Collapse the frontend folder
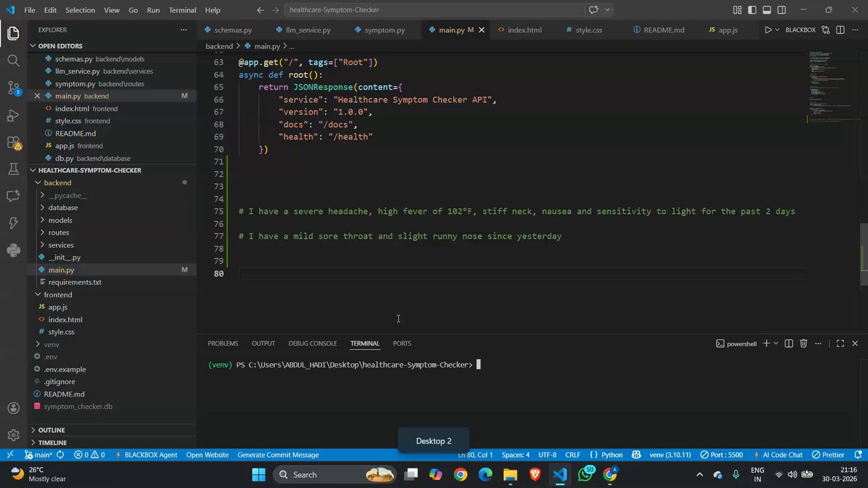The image size is (868, 488). point(58,295)
